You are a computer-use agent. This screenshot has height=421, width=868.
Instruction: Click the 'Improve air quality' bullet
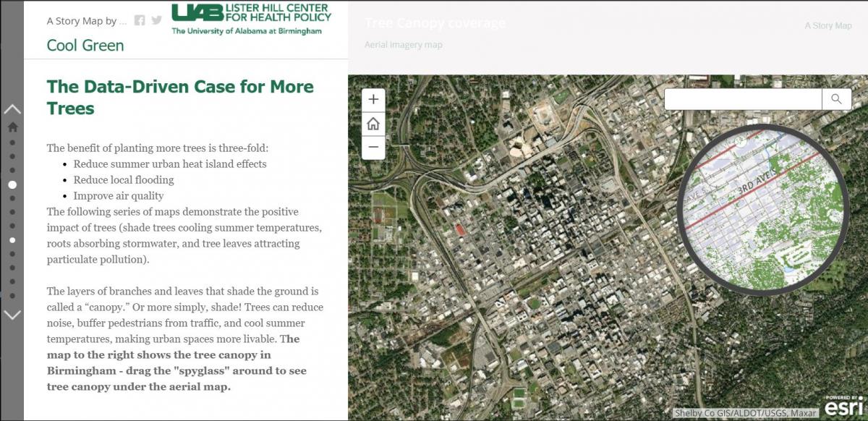coord(119,196)
